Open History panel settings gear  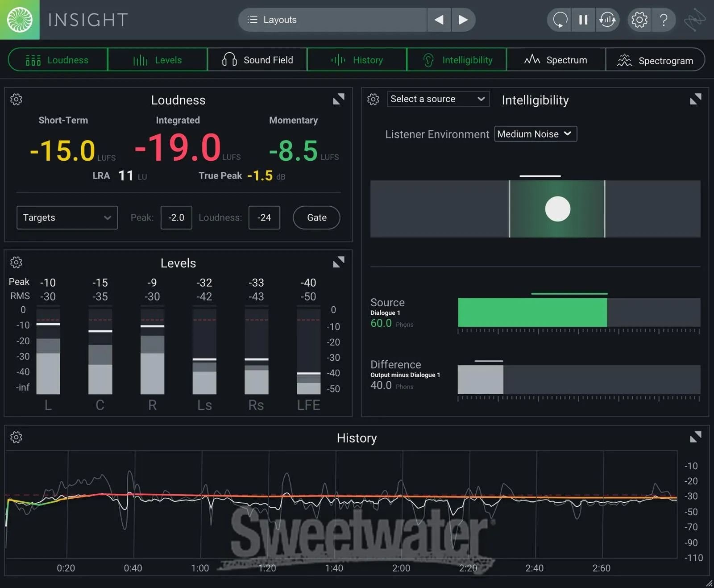(x=16, y=437)
